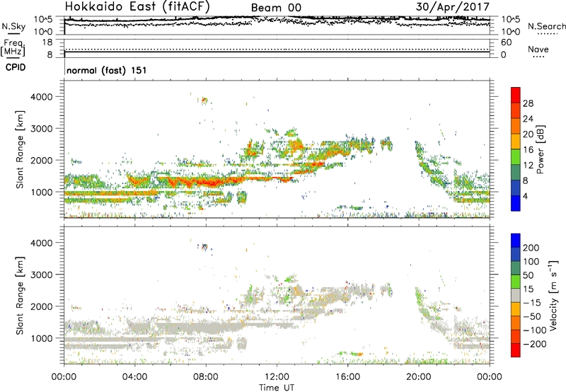Pick the light green 12–16 dB colorbar segment

516,157
